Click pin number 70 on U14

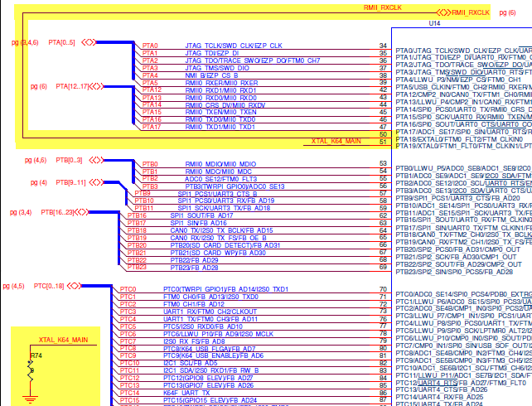tap(383, 289)
